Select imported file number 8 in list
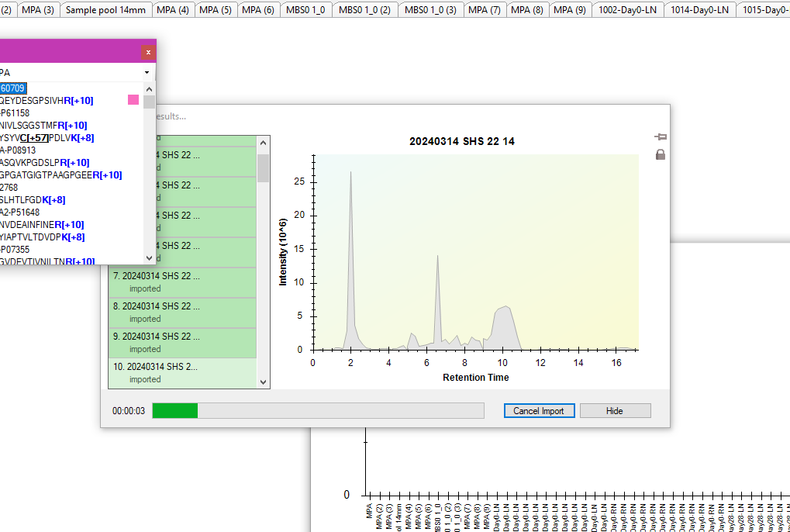 [x=183, y=312]
